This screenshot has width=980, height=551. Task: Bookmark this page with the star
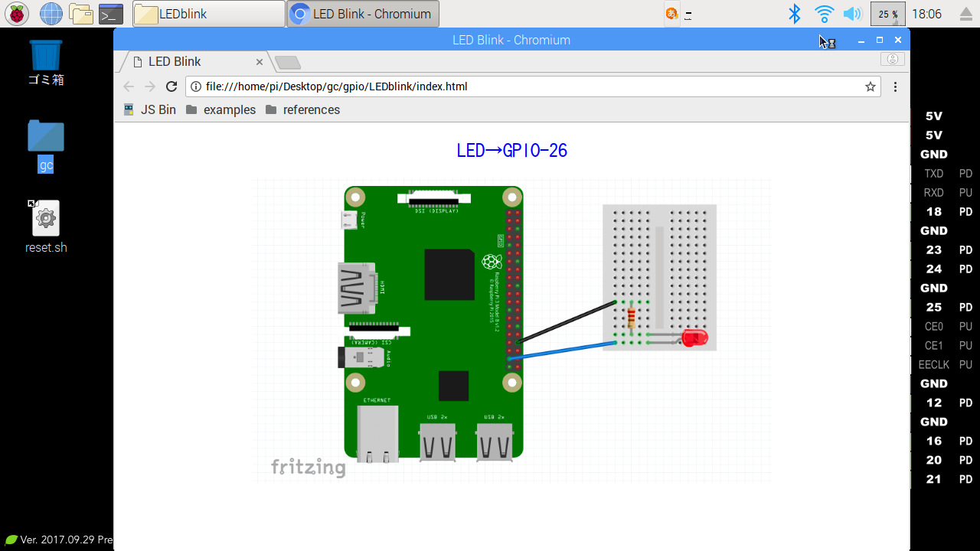click(x=871, y=86)
